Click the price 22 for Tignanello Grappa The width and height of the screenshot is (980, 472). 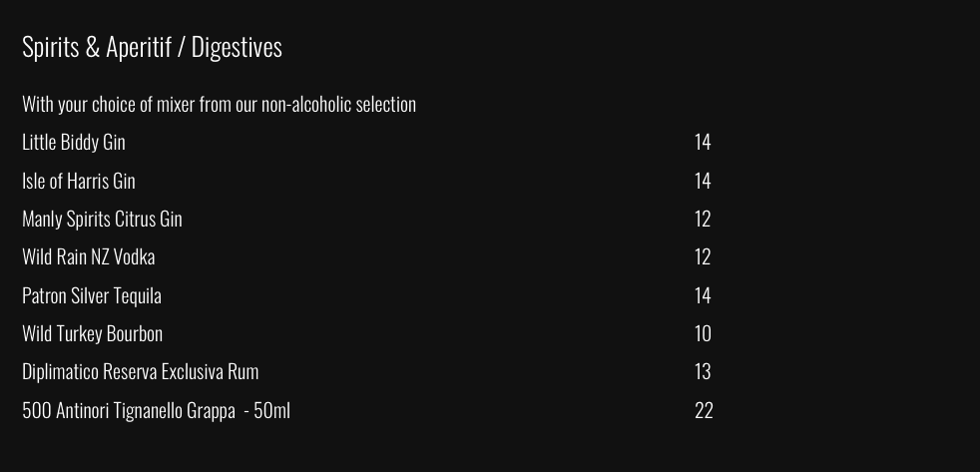coord(704,410)
